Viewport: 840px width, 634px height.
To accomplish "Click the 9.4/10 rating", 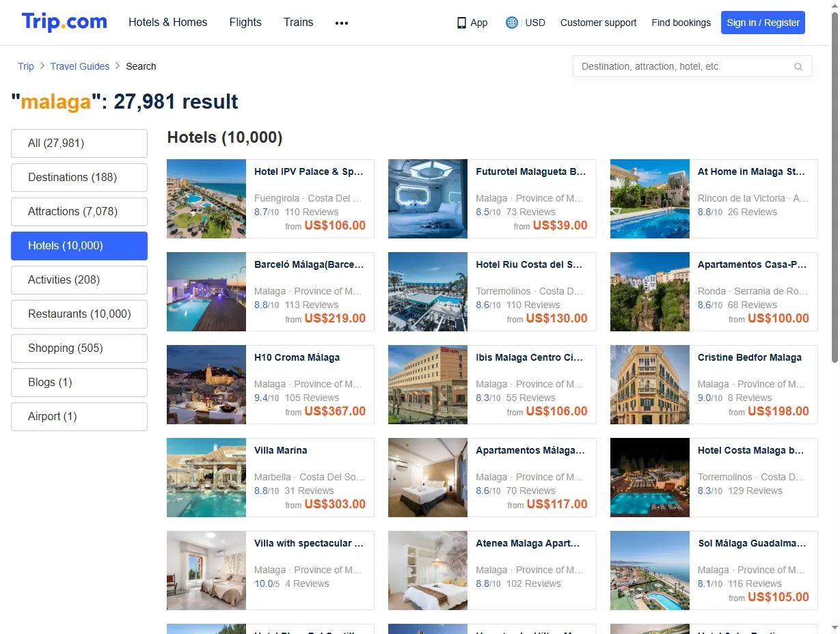I will coord(267,398).
